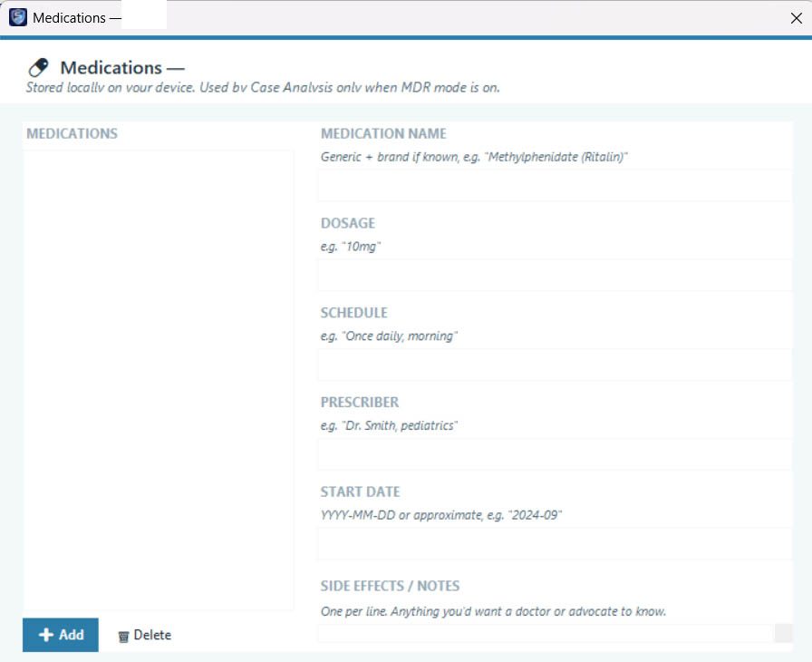This screenshot has width=812, height=662.
Task: Focus the Start Date text field
Action: [x=555, y=544]
